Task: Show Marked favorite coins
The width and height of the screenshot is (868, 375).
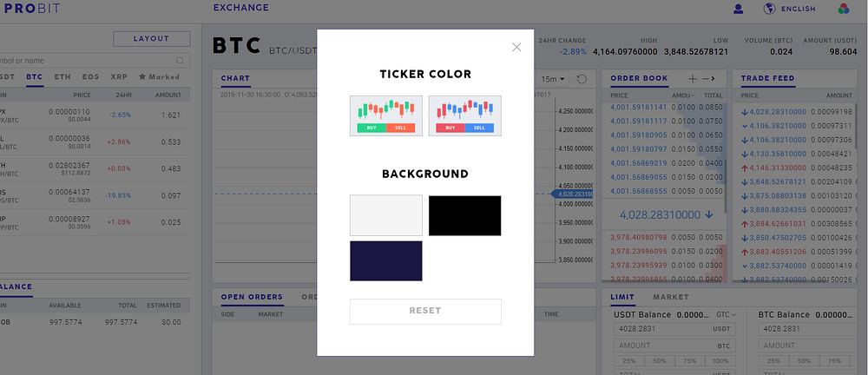Action: pyautogui.click(x=159, y=77)
